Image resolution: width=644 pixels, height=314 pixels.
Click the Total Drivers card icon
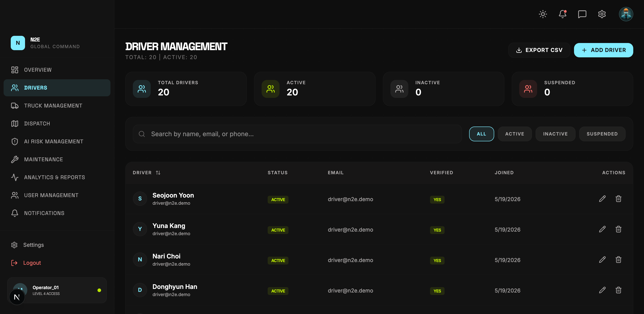(142, 89)
